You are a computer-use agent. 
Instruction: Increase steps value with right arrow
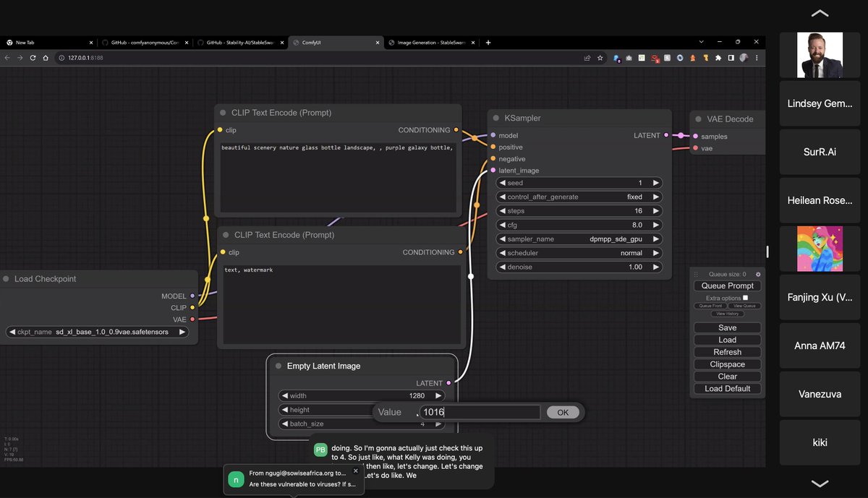[x=656, y=211]
